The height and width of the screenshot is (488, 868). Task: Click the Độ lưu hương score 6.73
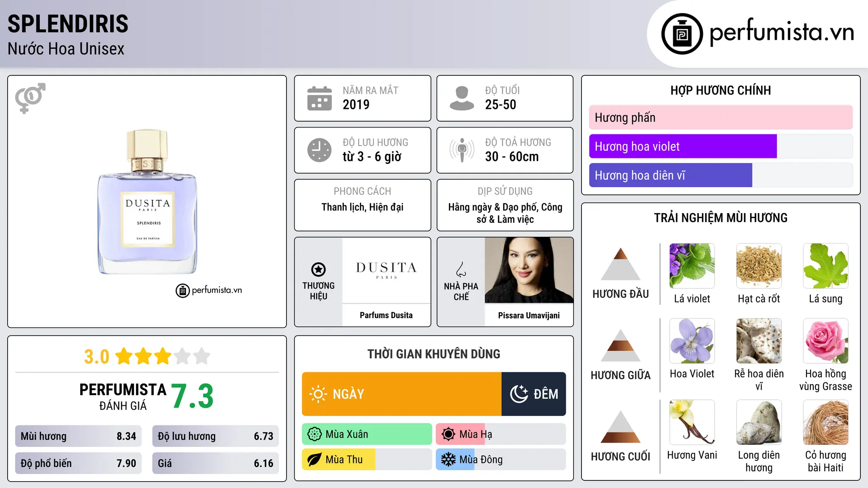coord(264,436)
